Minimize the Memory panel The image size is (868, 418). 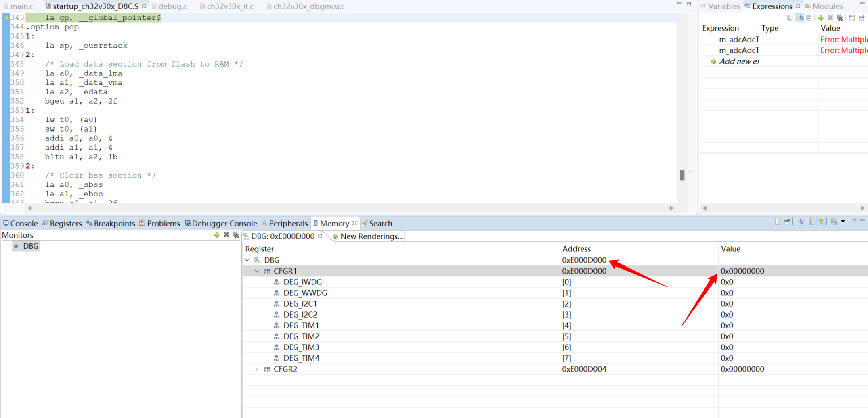pos(863,221)
